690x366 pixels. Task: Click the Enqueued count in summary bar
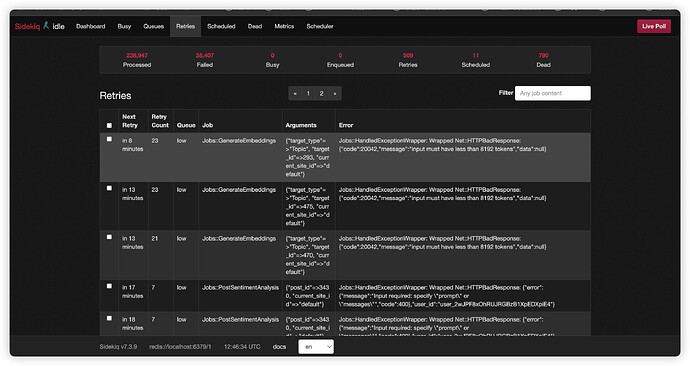pos(340,56)
